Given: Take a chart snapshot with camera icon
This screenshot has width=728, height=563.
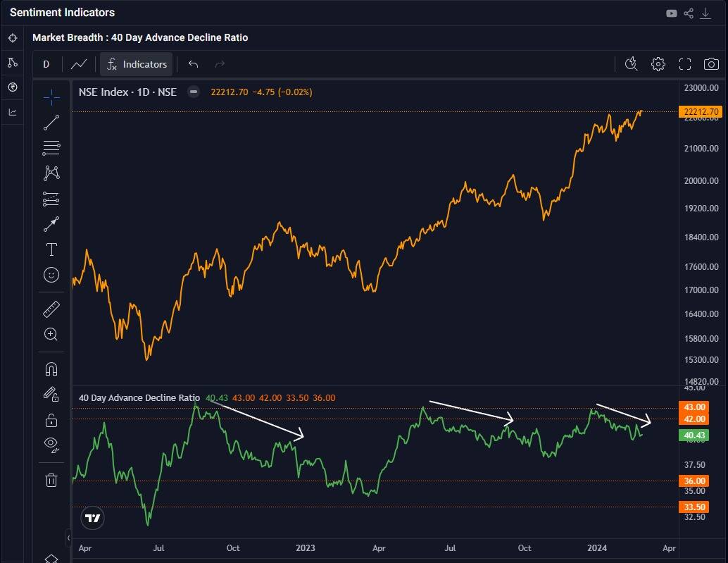Looking at the screenshot, I should pos(711,64).
